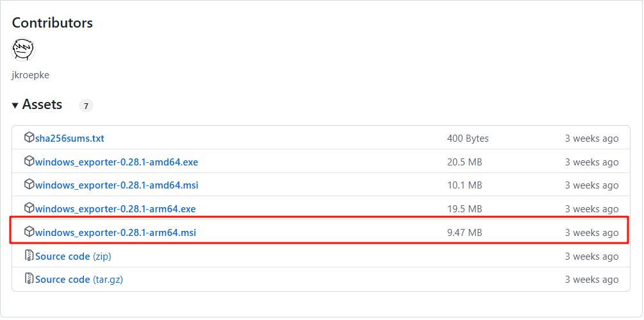
Task: Download windows_exporter-0.28.1-arm64.exe
Action: (x=115, y=209)
